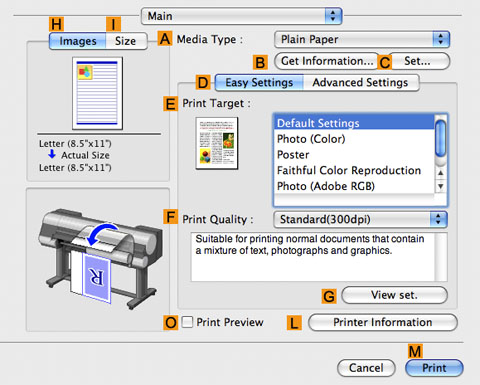480x385 pixels.
Task: Switch to the Advanced Settings tab
Action: 361,83
